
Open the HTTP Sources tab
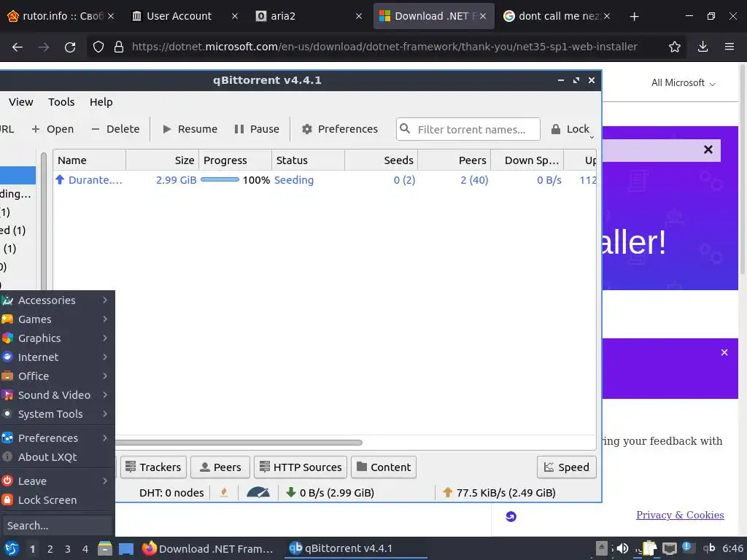point(301,467)
